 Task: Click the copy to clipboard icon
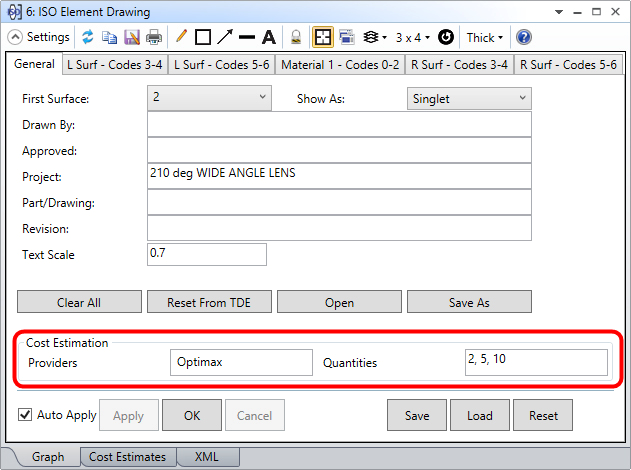click(110, 37)
